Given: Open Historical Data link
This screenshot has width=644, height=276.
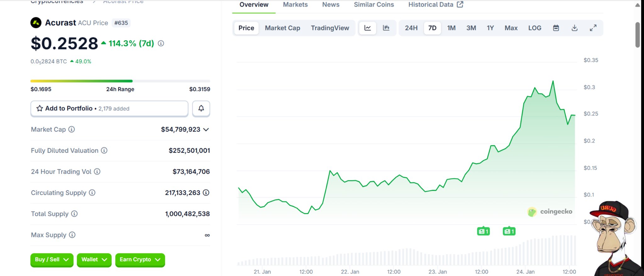Looking at the screenshot, I should (435, 5).
